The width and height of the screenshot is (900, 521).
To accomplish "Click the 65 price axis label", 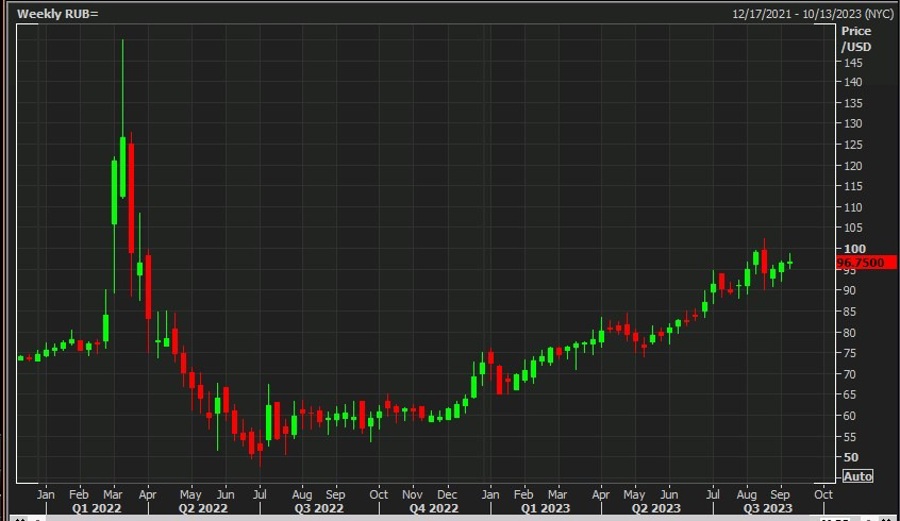I will click(849, 395).
